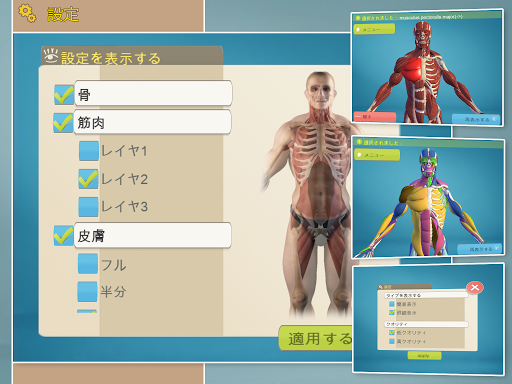Select the 皮膚 section header field

(x=153, y=235)
